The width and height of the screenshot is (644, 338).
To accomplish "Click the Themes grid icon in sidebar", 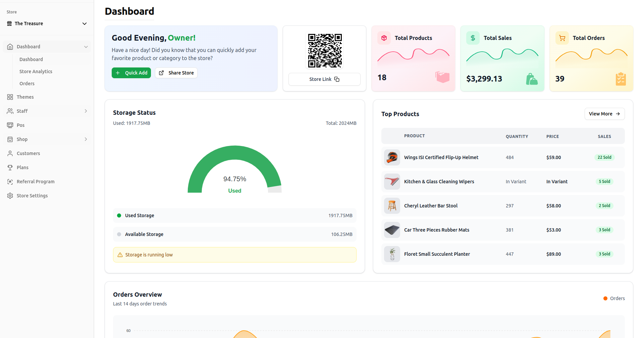I will click(10, 97).
